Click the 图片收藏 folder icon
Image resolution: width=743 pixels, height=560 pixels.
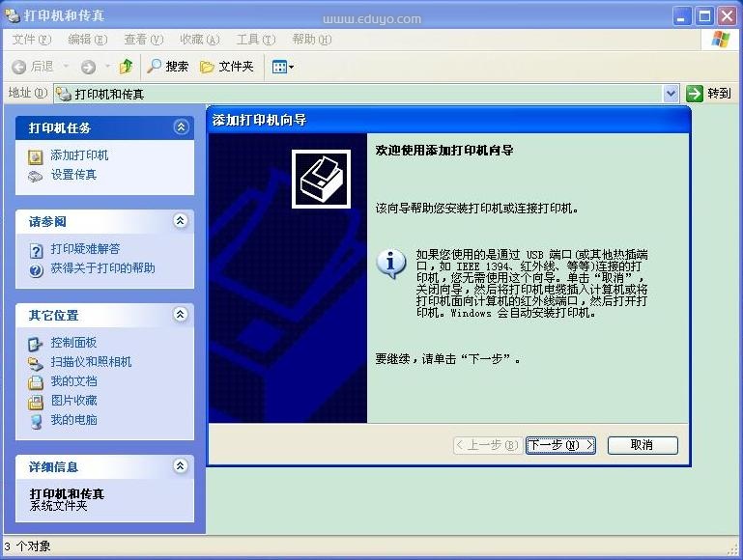coord(35,402)
